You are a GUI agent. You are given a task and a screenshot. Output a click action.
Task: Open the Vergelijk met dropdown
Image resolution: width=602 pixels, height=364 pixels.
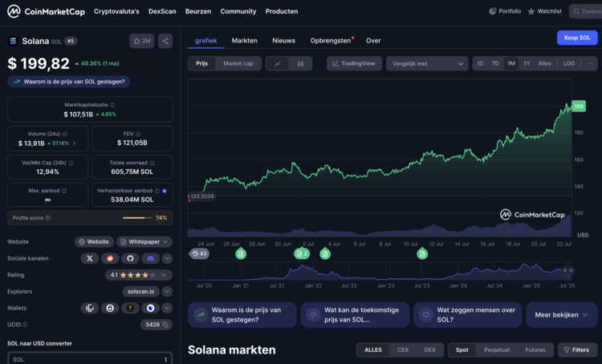pos(427,63)
